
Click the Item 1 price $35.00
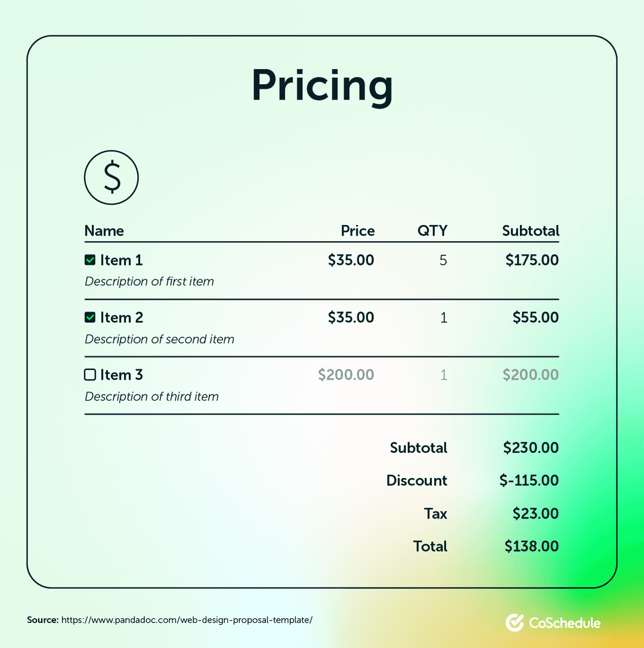pyautogui.click(x=351, y=260)
